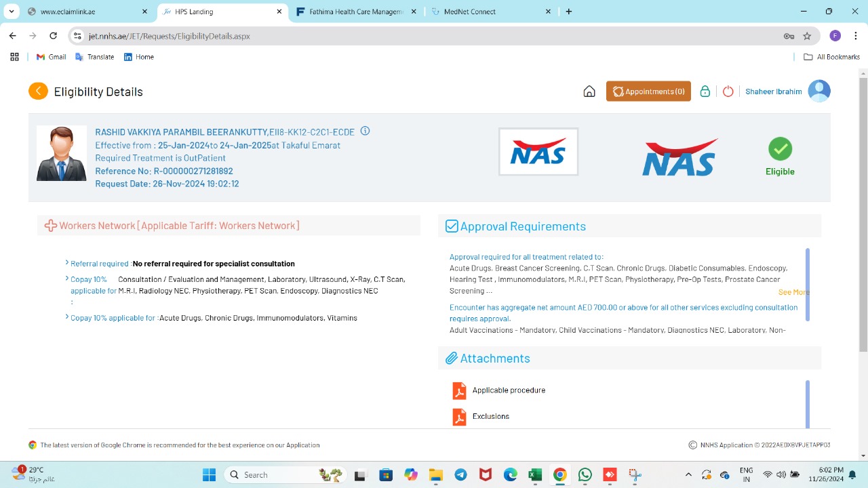This screenshot has width=868, height=488.
Task: Open the Translate bookmark
Action: pos(94,57)
